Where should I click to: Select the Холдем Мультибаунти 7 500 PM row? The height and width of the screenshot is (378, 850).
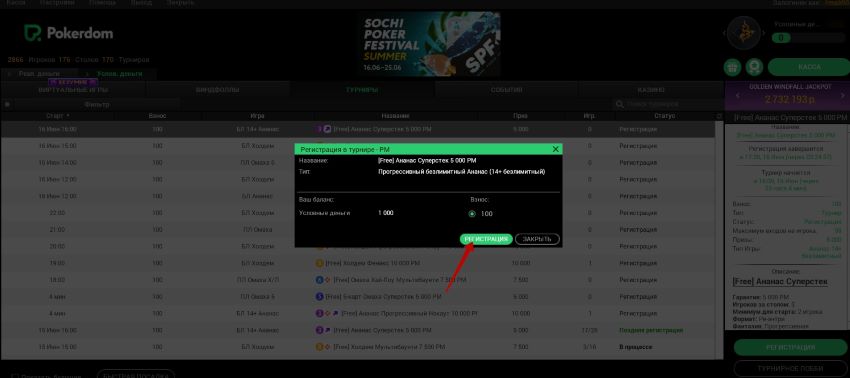(x=358, y=347)
